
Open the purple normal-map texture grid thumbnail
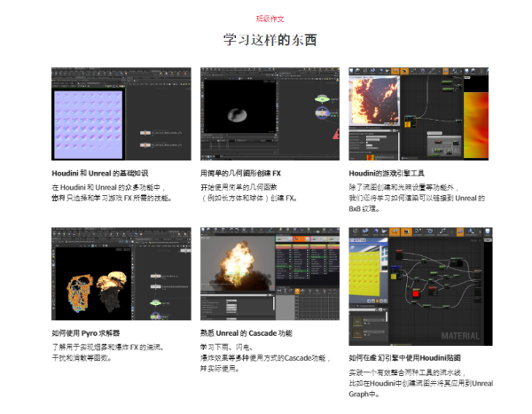click(x=121, y=113)
